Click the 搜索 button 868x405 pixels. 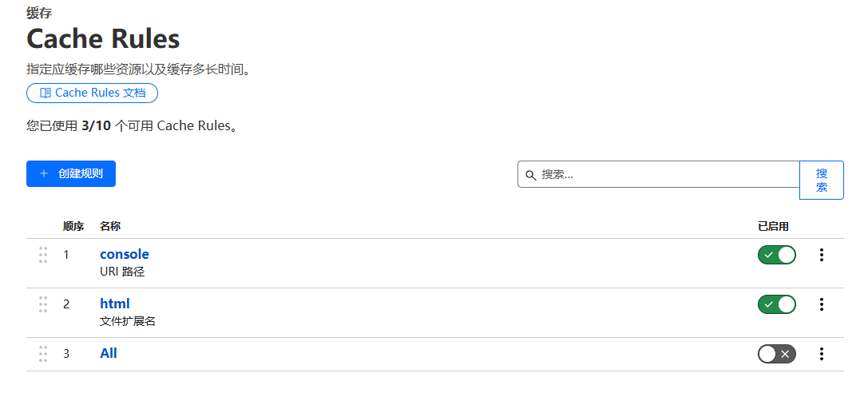tap(821, 180)
